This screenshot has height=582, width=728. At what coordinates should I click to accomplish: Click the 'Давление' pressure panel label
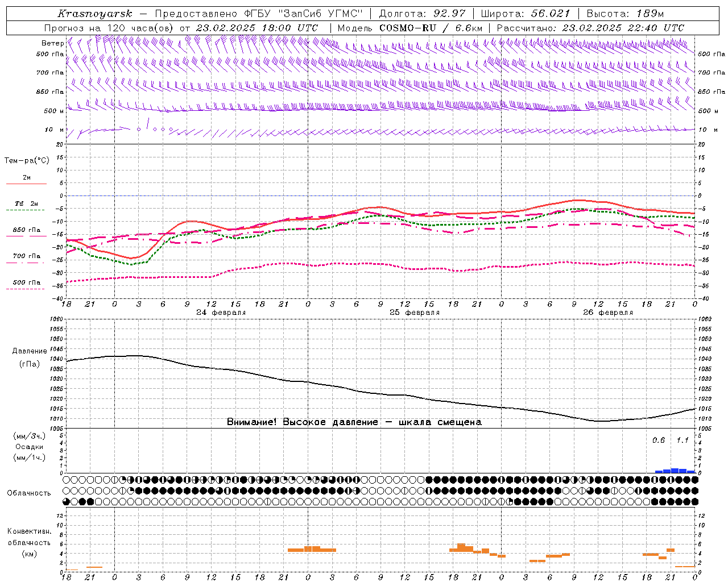point(30,351)
